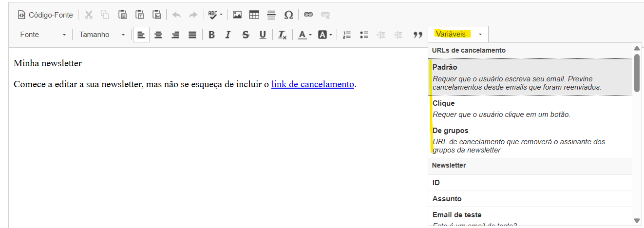Viewport: 644px width, 228px height.
Task: Open the ABC spell check dropdown
Action: tap(215, 15)
